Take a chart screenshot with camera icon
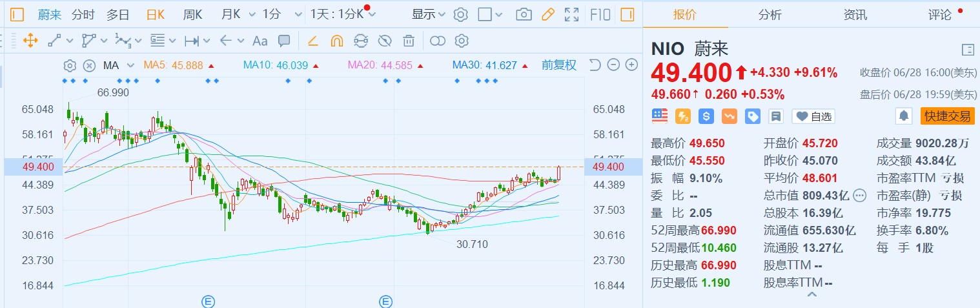This screenshot has height=308, width=980. coord(524,14)
